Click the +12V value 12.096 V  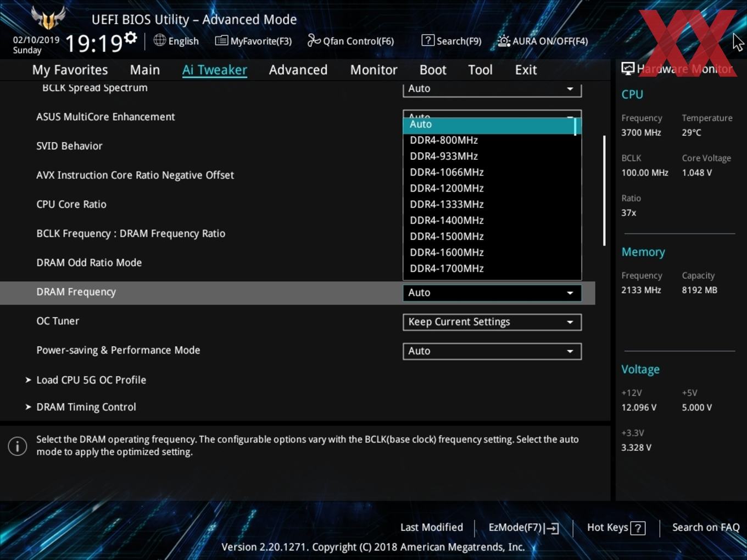tap(639, 407)
